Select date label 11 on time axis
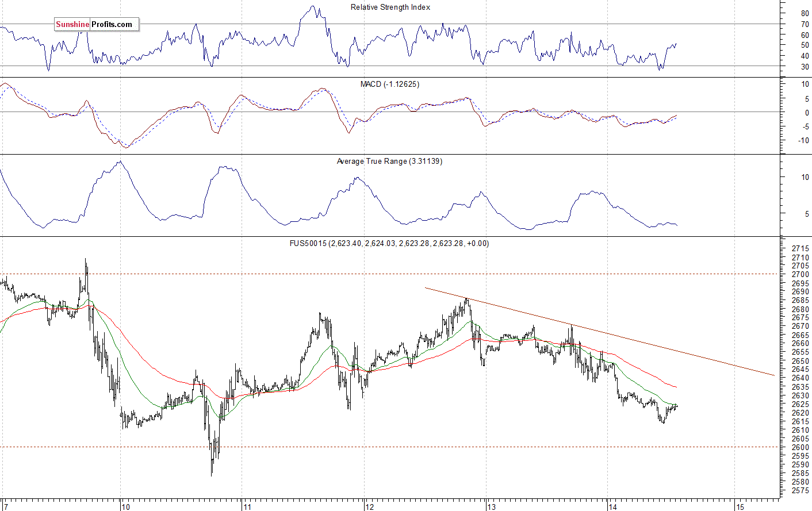The image size is (812, 511). (x=247, y=507)
